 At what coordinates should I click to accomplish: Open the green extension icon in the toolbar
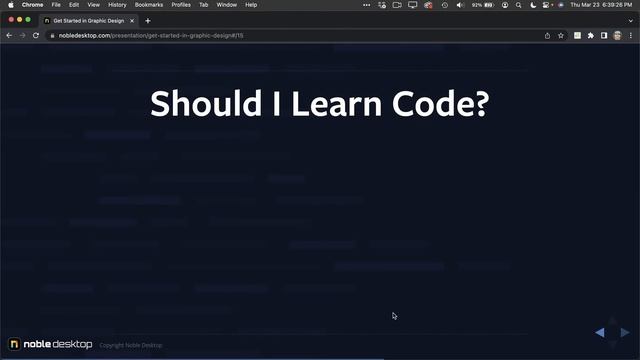point(577,36)
